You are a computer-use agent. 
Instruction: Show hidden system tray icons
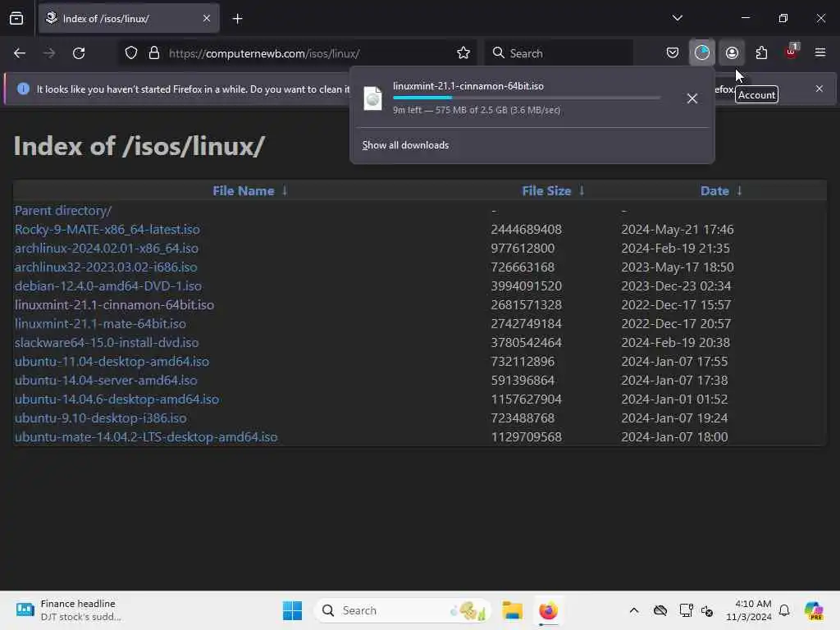tap(634, 610)
